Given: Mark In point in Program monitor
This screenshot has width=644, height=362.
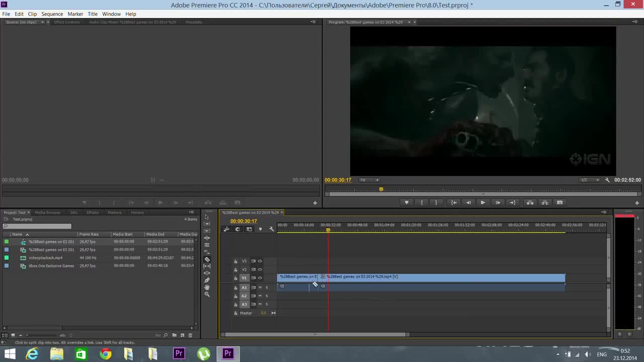Looking at the screenshot, I should [422, 203].
